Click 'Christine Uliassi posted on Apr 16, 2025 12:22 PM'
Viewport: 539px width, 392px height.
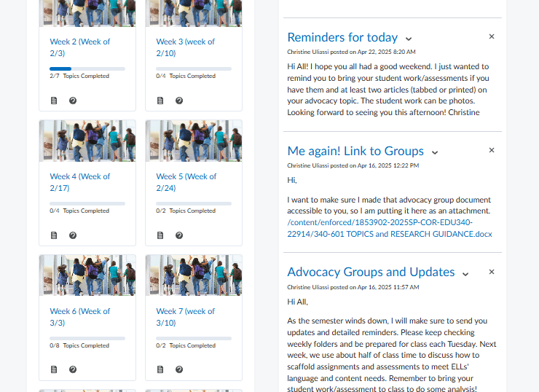click(353, 165)
